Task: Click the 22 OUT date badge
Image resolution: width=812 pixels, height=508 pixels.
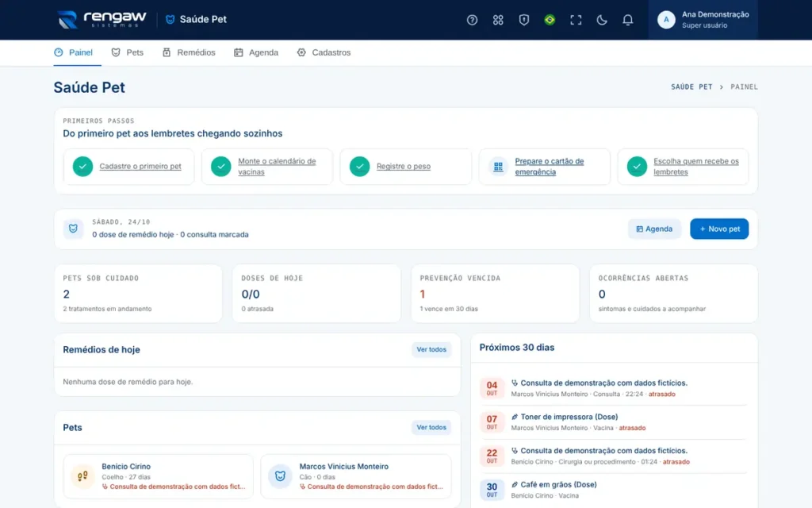Action: click(492, 456)
